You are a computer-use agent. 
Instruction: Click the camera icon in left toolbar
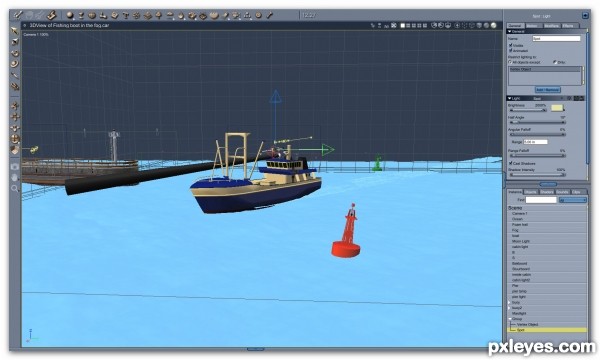[x=15, y=167]
